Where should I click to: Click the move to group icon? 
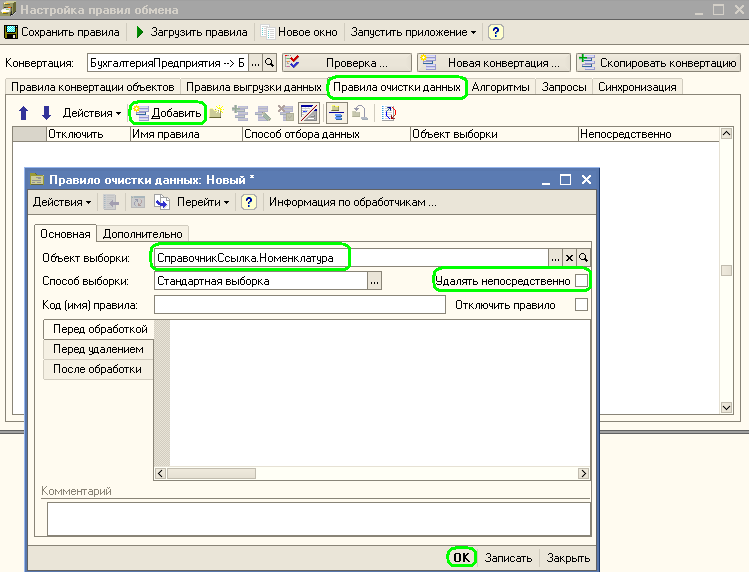pyautogui.click(x=360, y=113)
